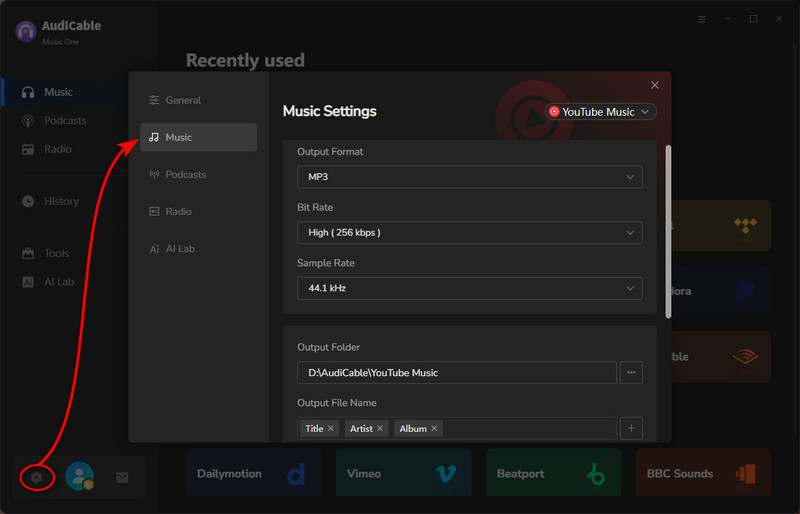This screenshot has height=514, width=800.
Task: Close the Music Settings dialog
Action: (x=655, y=85)
